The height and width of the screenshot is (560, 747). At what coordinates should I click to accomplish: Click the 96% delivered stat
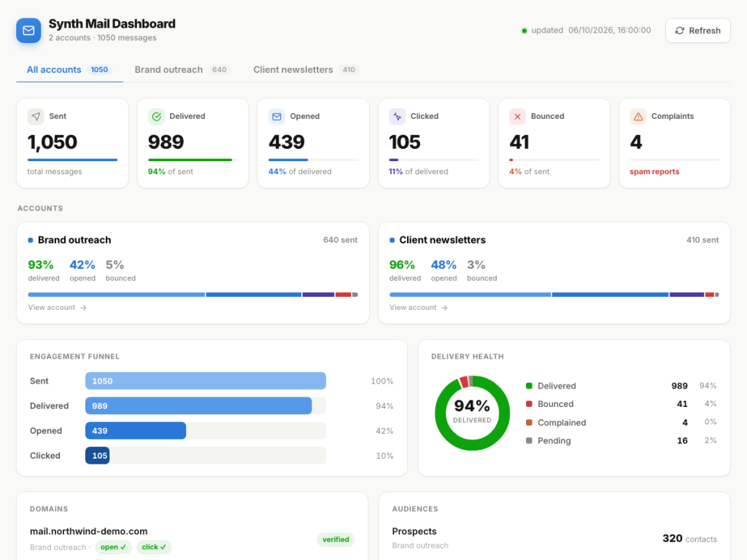pyautogui.click(x=405, y=270)
